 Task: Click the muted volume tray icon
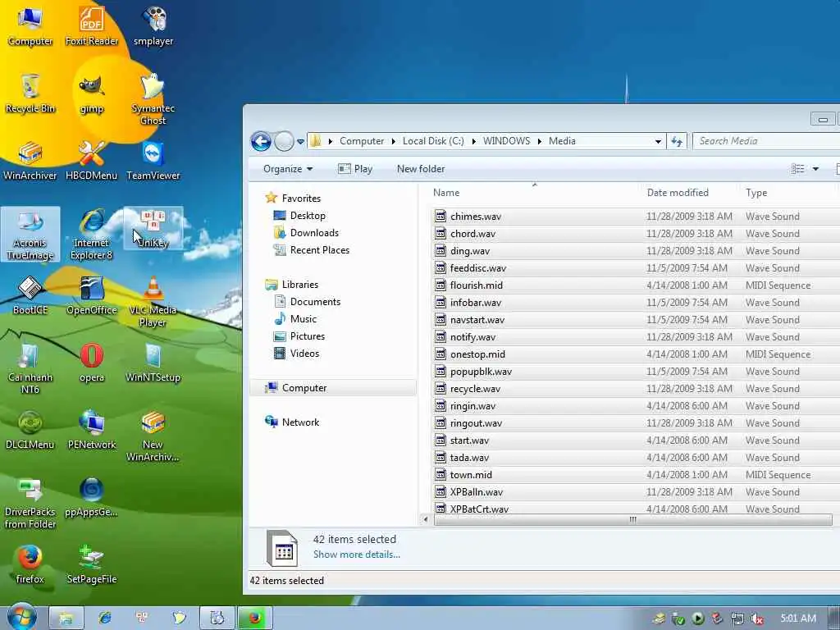pyautogui.click(x=757, y=619)
